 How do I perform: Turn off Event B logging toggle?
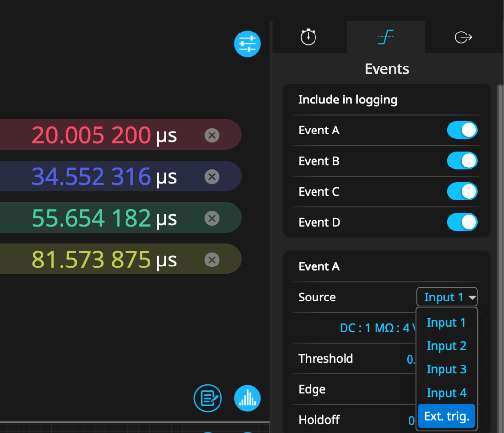[462, 161]
